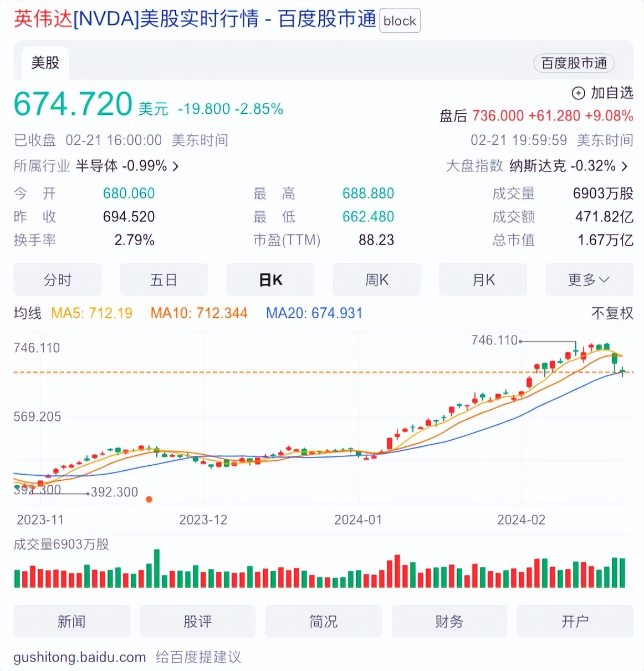
Task: Click the 成交量 value 6903万股
Action: tap(603, 194)
